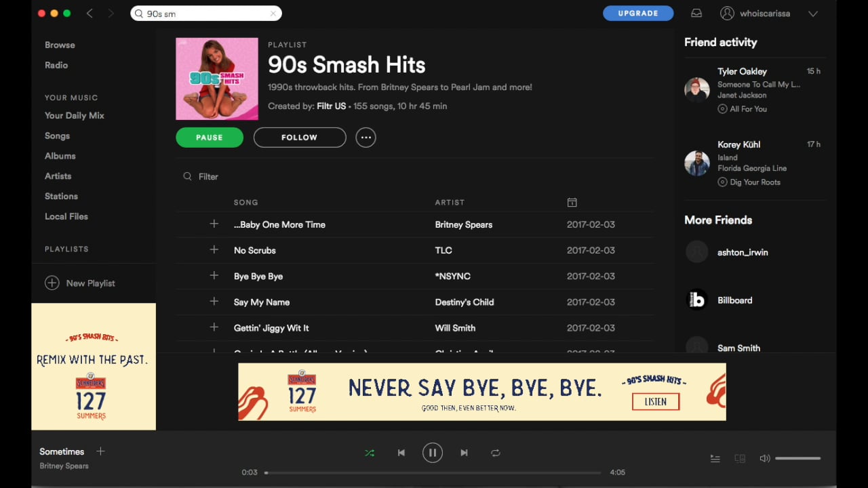Add Gettin' Jiggy Wit It to library
The width and height of the screenshot is (868, 488).
[x=214, y=327]
